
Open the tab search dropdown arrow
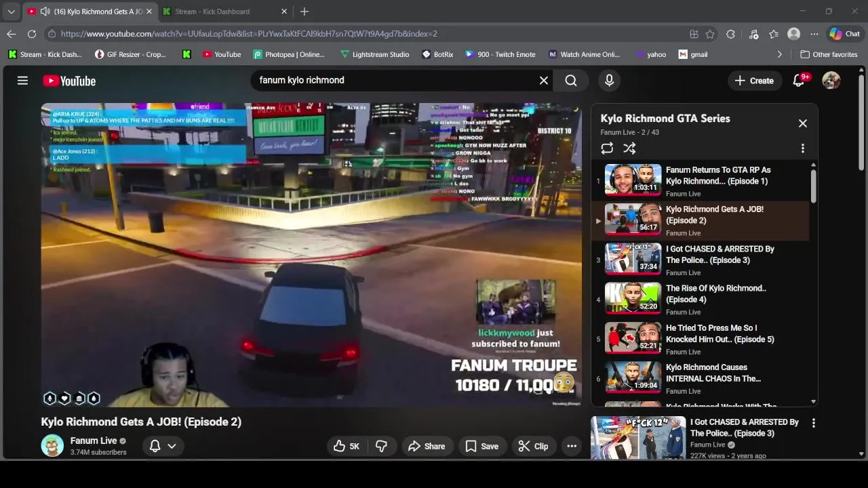11,12
